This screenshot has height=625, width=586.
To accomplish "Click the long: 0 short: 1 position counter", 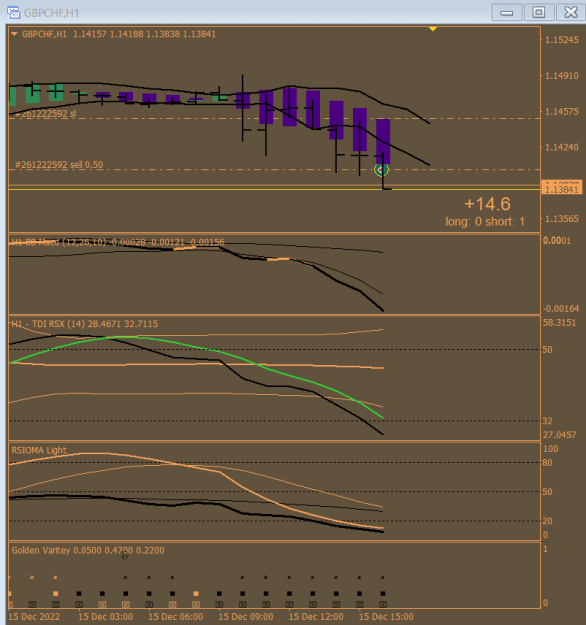I will [485, 222].
